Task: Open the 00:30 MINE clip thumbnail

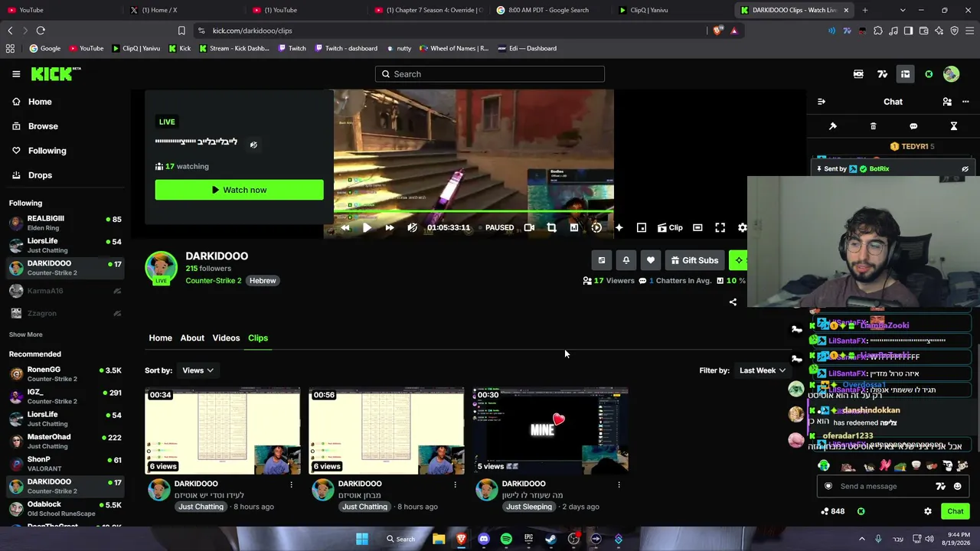Action: 550,431
